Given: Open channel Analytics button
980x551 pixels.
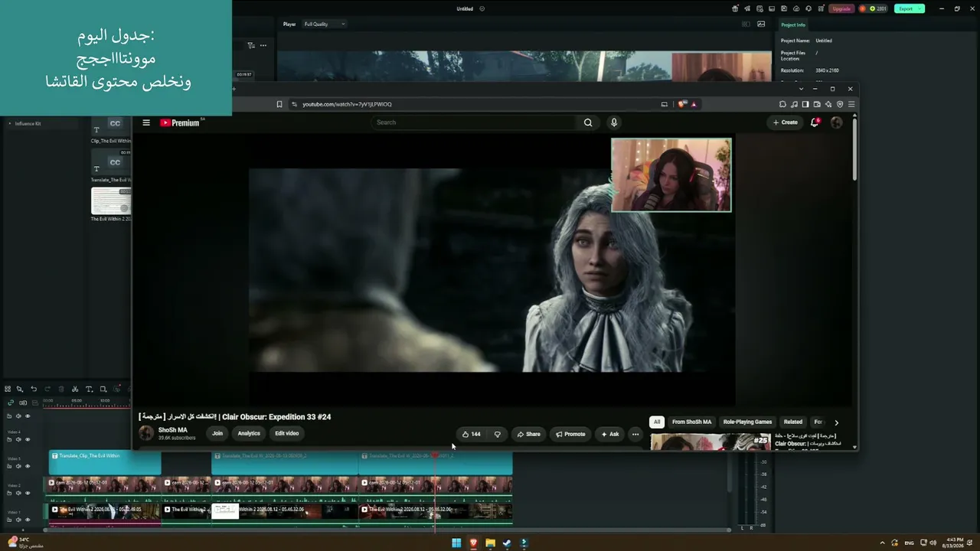Looking at the screenshot, I should click(x=249, y=433).
